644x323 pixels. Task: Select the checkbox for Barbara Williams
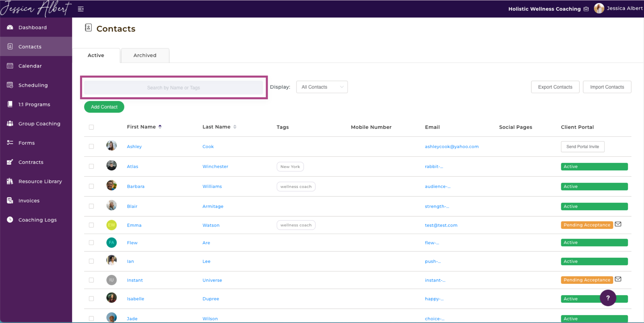pos(91,186)
